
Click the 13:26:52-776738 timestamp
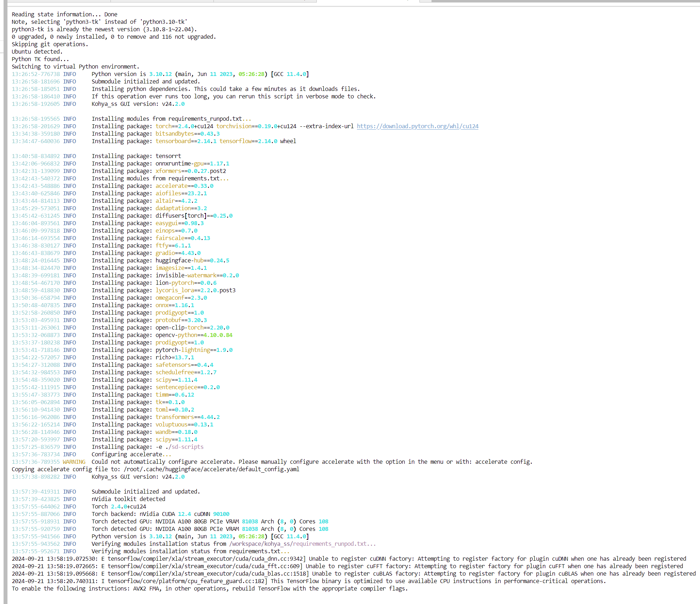point(36,74)
